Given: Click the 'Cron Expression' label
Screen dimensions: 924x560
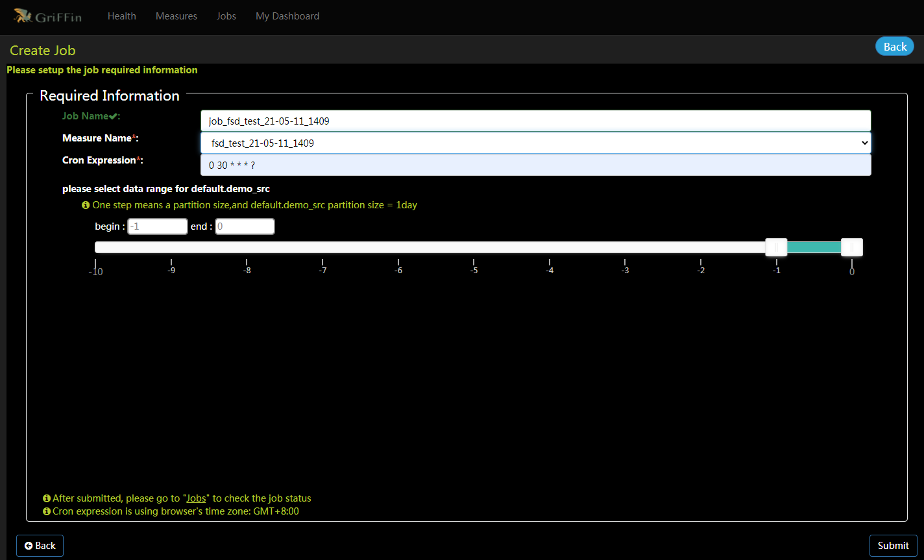Looking at the screenshot, I should pos(103,160).
